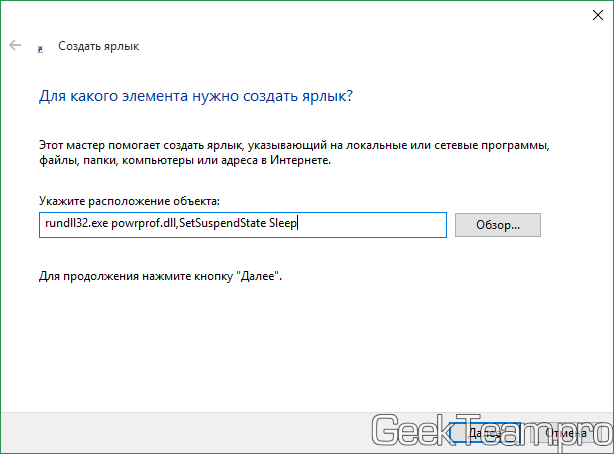Viewport: 614px width, 454px height.
Task: Click the Далее button to continue
Action: click(484, 433)
